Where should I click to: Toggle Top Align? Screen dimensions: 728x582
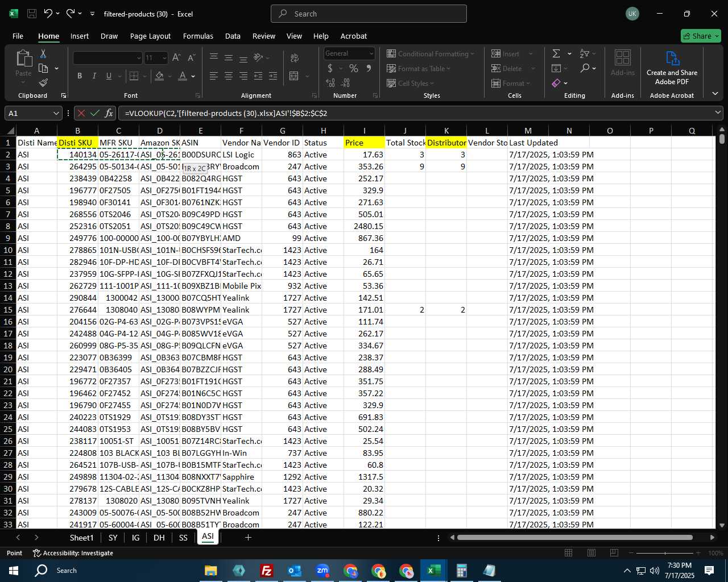(214, 57)
